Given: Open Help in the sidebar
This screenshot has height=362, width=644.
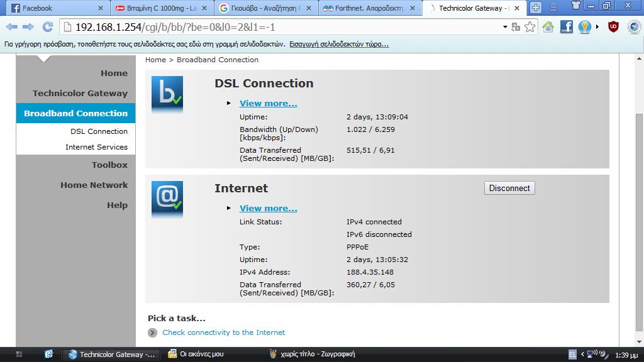Looking at the screenshot, I should [117, 205].
